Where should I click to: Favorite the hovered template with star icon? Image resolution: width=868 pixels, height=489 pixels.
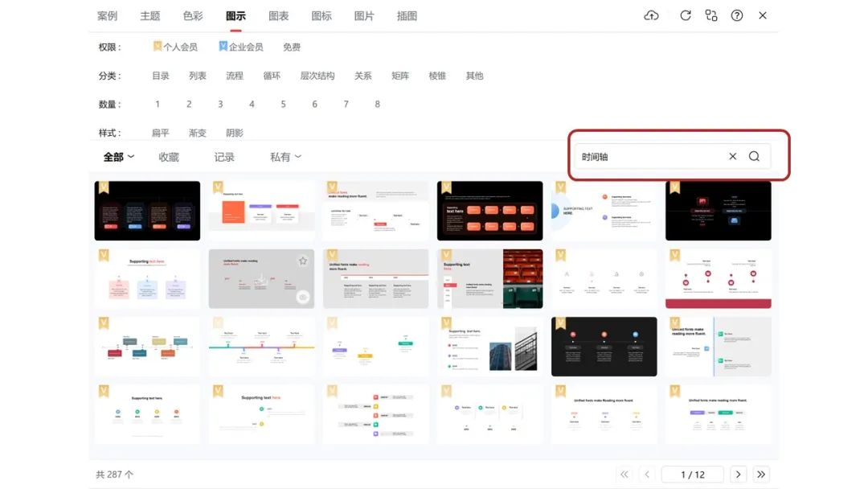click(303, 261)
